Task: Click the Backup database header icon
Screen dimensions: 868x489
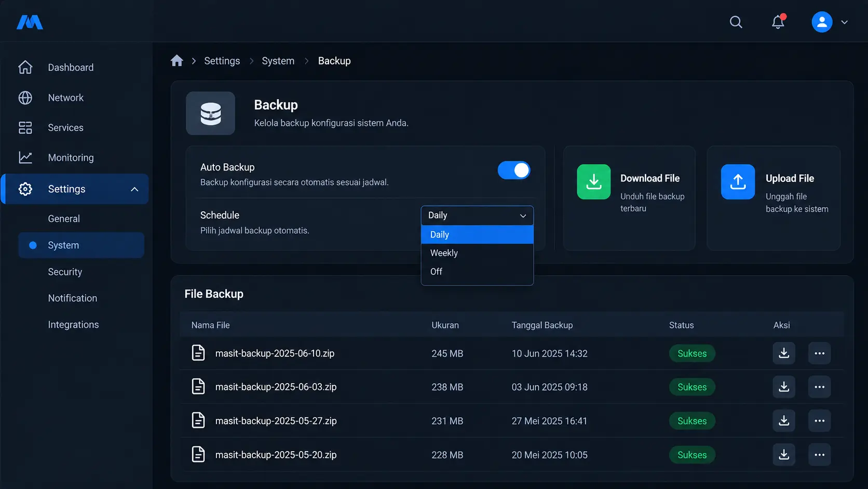Action: pyautogui.click(x=211, y=113)
